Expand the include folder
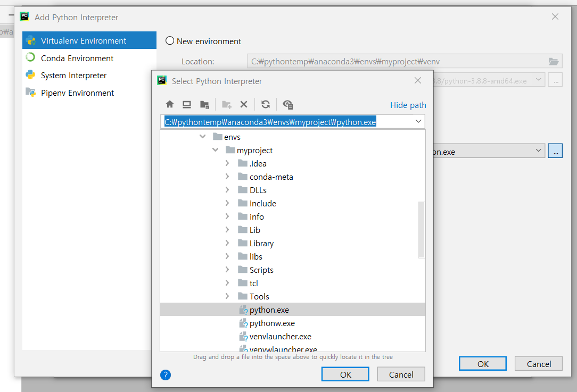This screenshot has width=577, height=392. [227, 203]
